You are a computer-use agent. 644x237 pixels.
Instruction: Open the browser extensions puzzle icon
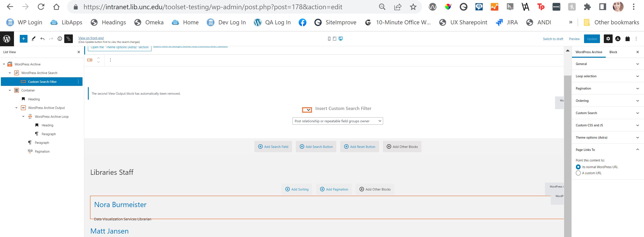[587, 7]
